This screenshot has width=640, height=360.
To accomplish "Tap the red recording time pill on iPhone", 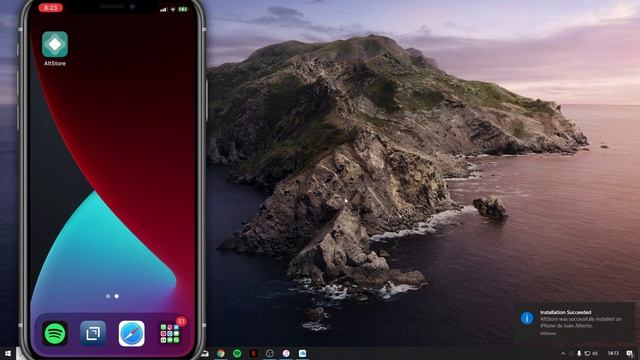I will (x=51, y=8).
